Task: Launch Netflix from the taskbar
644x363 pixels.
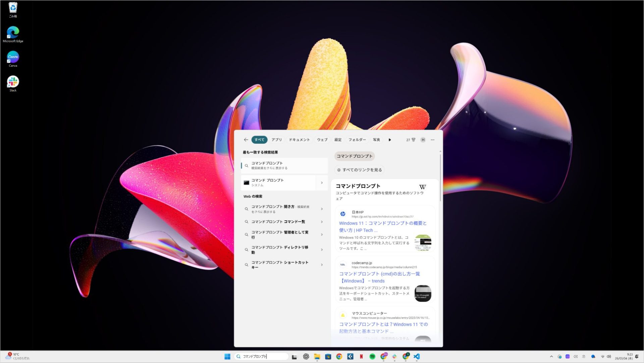Action: pos(361,356)
